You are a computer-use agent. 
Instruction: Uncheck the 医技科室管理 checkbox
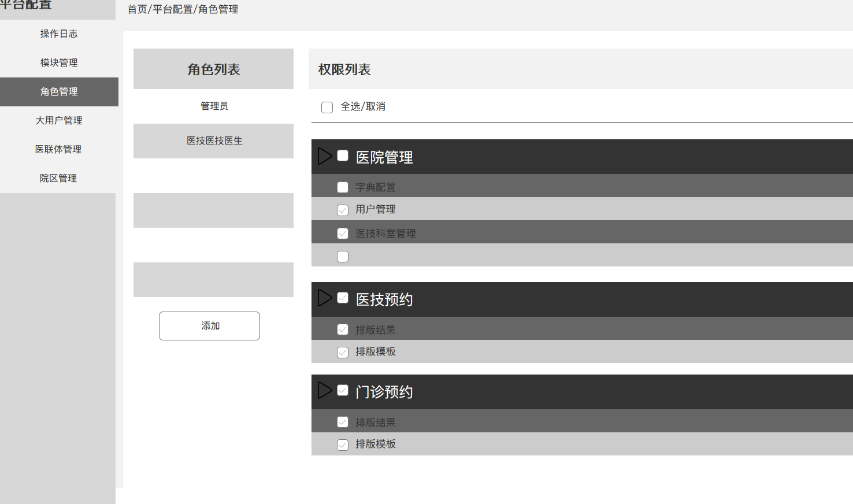(x=343, y=234)
